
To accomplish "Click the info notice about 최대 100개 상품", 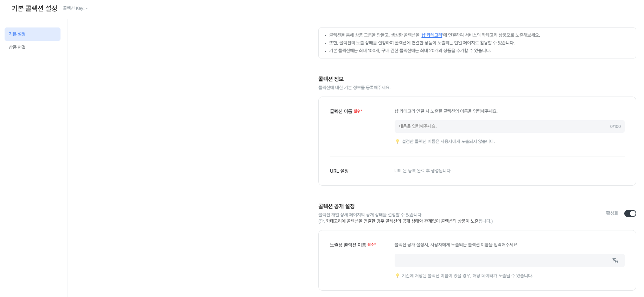I will [x=410, y=51].
